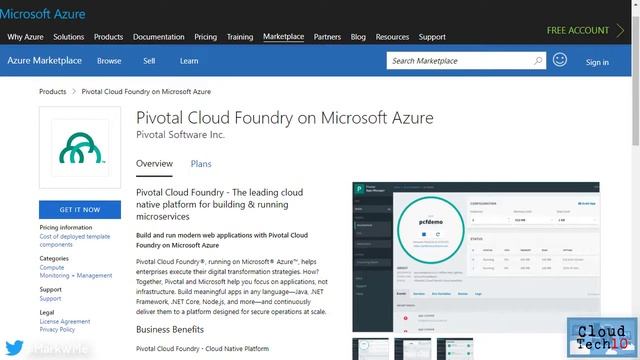Open the Why Azure menu

click(25, 37)
